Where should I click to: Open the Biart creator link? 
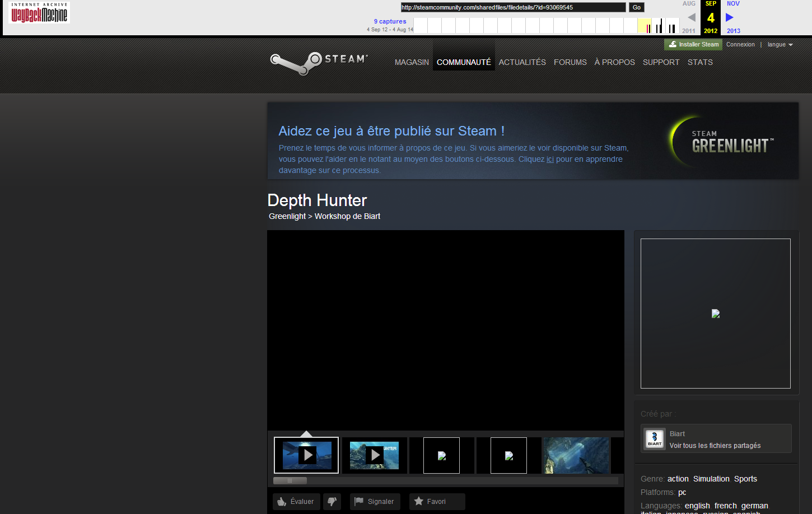677,434
